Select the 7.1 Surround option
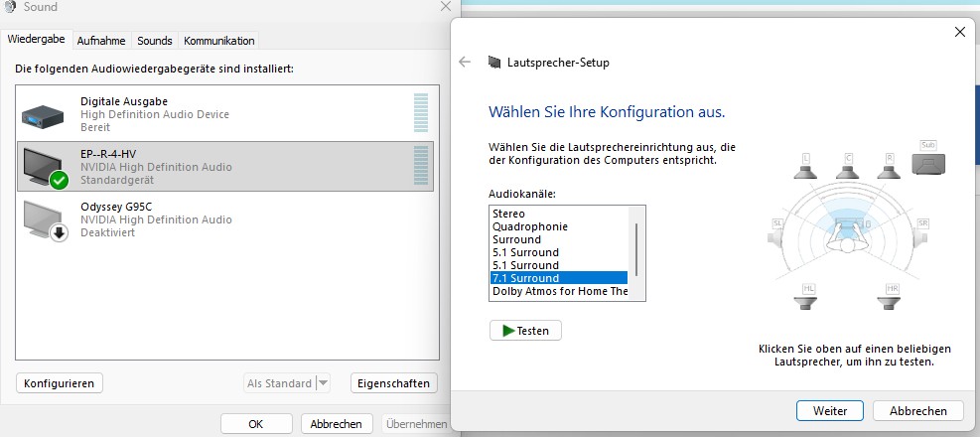The height and width of the screenshot is (437, 980). 560,277
